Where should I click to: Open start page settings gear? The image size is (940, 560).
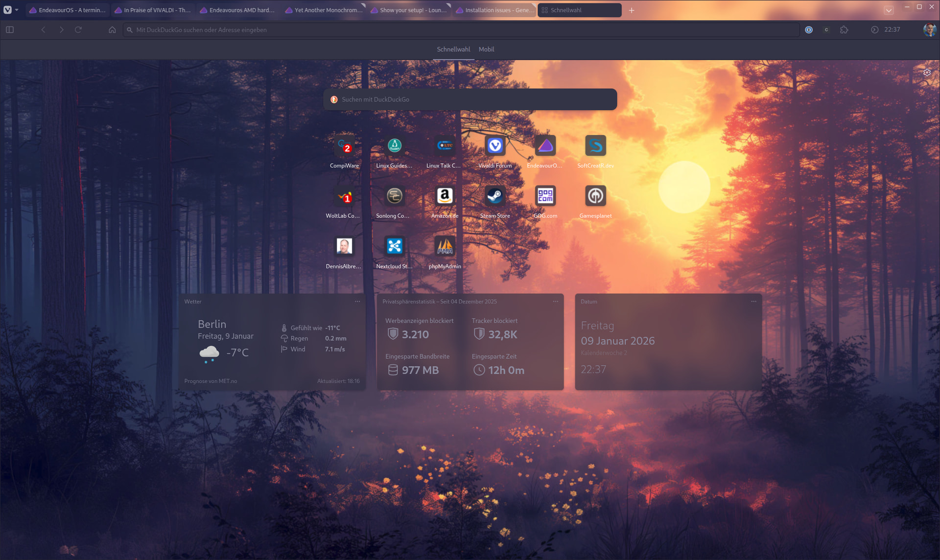927,72
